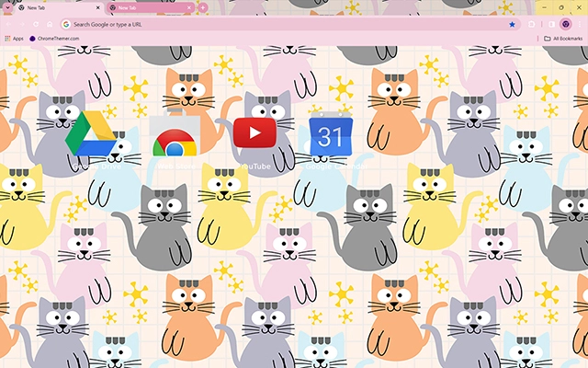Open the Web Store shortcut
The width and height of the screenshot is (588, 368).
175,140
